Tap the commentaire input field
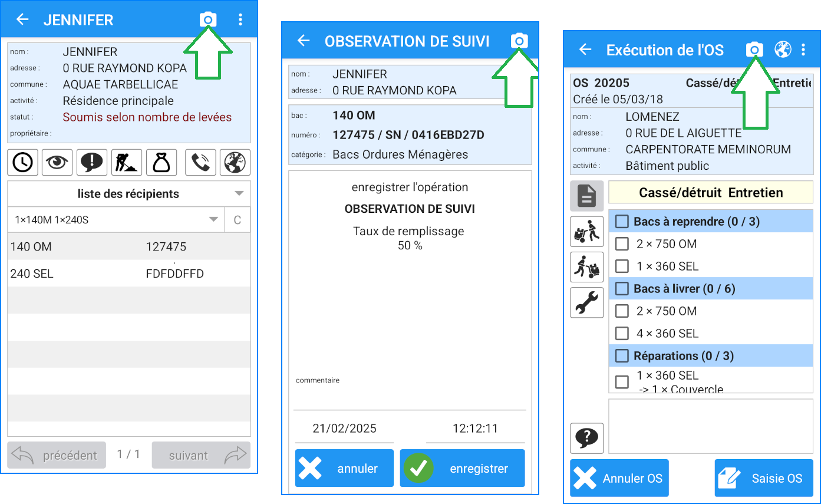The height and width of the screenshot is (504, 821). (x=409, y=398)
